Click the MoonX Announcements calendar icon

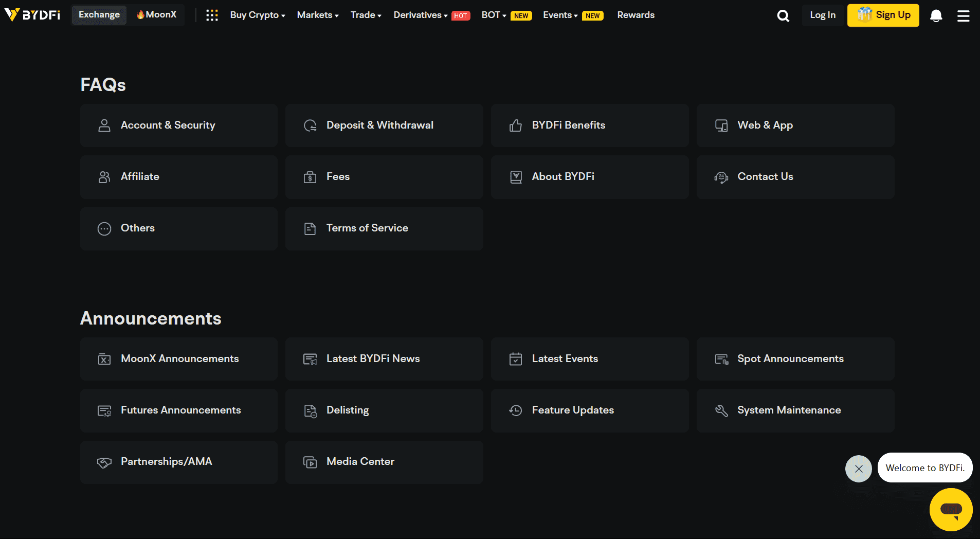(x=104, y=359)
